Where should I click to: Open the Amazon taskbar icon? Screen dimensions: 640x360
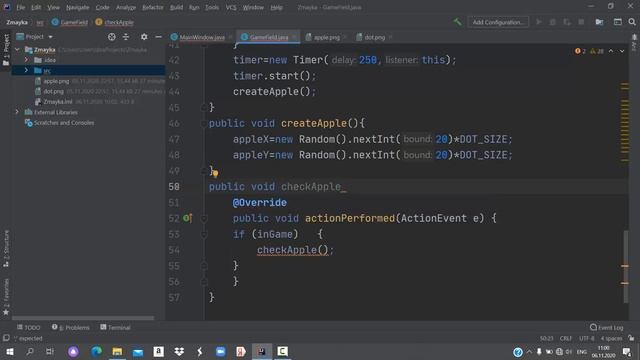pos(158,351)
